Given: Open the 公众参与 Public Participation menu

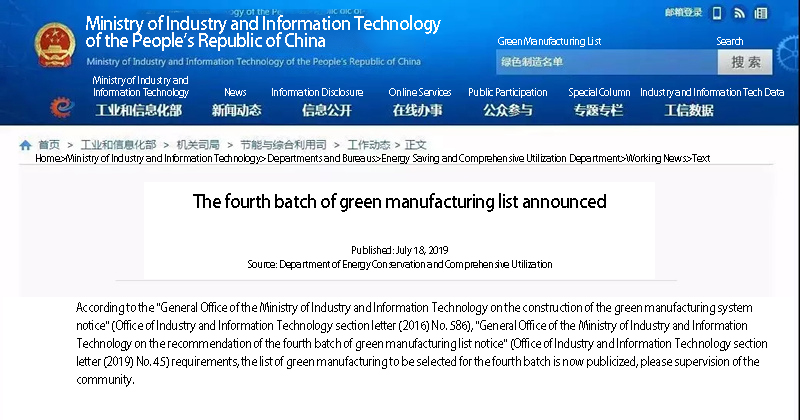Looking at the screenshot, I should click(x=508, y=110).
